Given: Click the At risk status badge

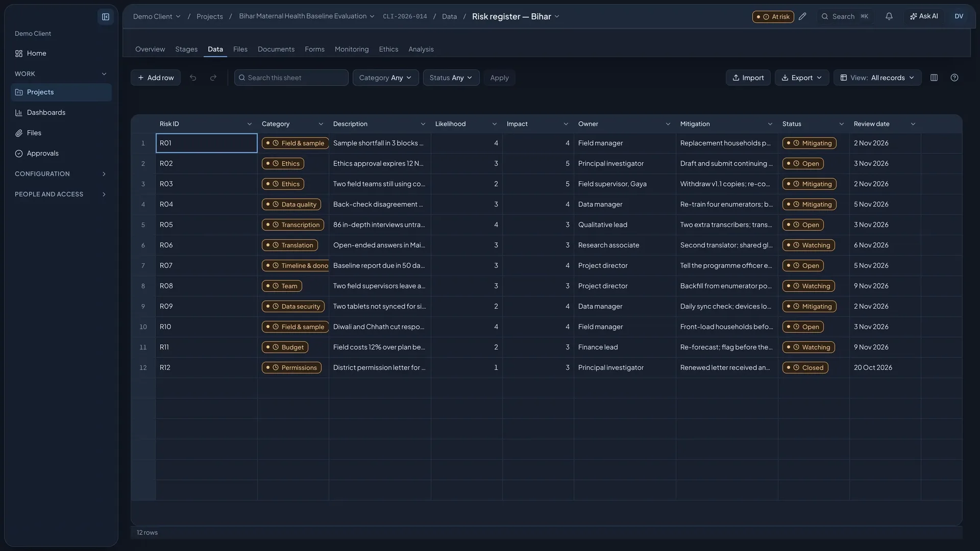Looking at the screenshot, I should (773, 17).
